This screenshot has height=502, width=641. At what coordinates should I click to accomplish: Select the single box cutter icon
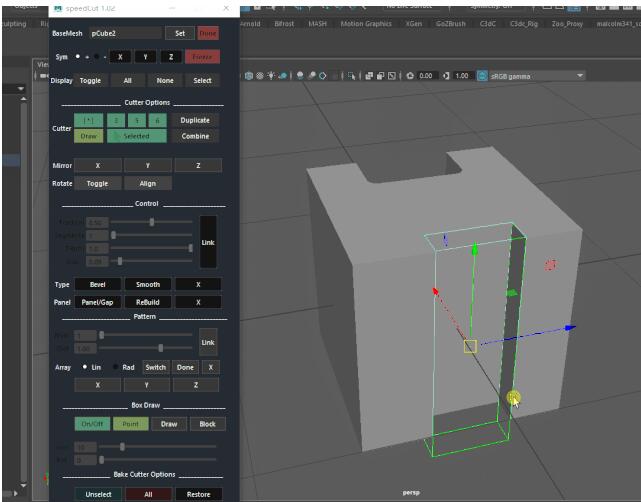90,120
